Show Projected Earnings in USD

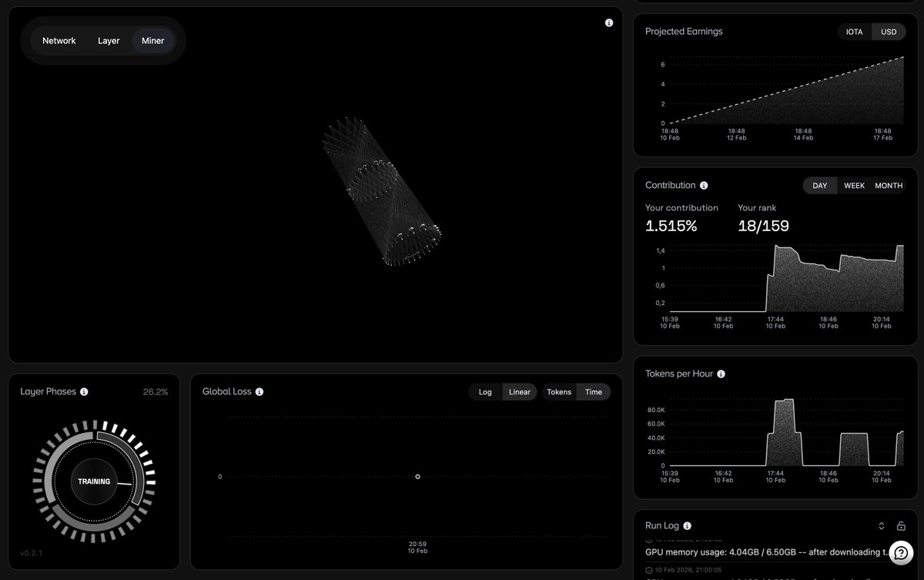tap(889, 32)
